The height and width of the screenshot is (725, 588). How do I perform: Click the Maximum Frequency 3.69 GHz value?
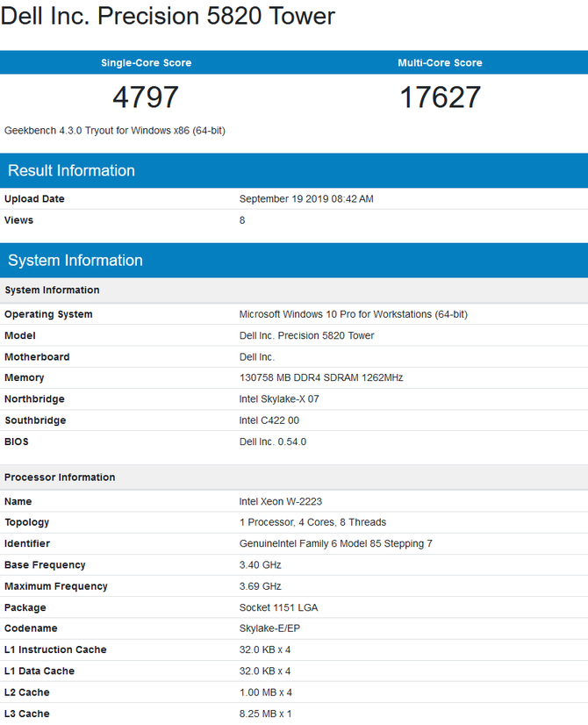tap(260, 586)
